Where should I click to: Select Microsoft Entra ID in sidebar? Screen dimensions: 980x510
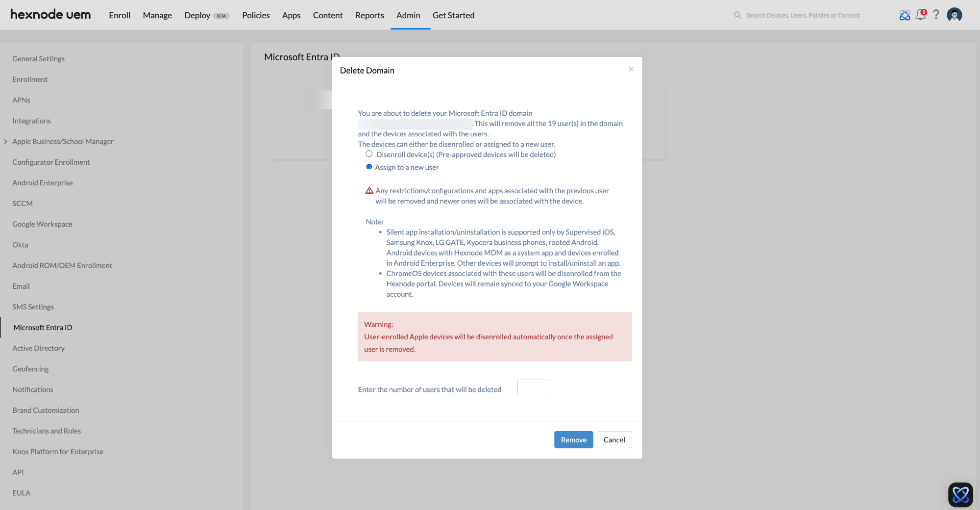pyautogui.click(x=43, y=327)
